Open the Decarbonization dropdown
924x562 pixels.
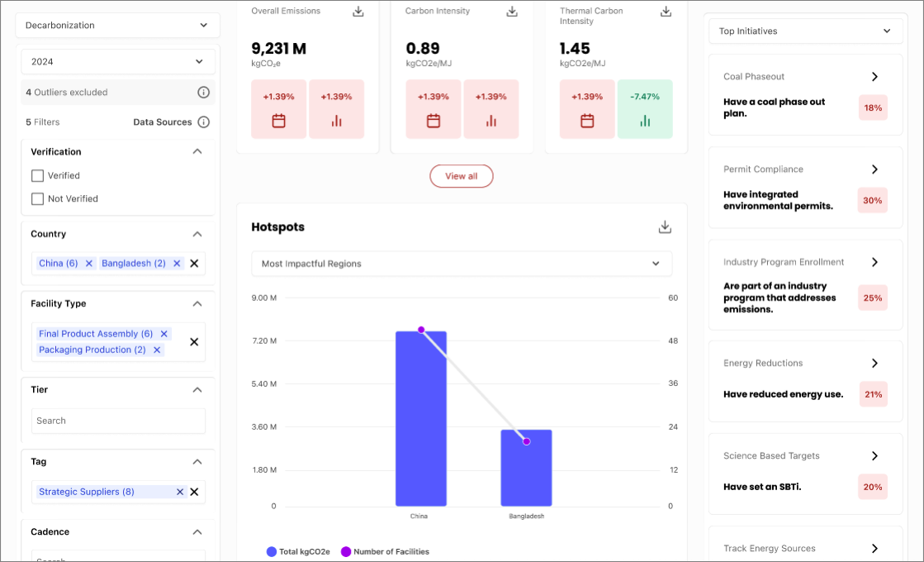(x=118, y=26)
